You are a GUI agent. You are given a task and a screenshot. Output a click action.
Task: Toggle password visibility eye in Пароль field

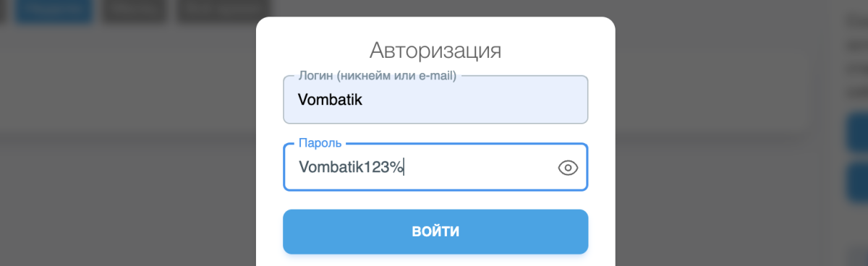568,168
